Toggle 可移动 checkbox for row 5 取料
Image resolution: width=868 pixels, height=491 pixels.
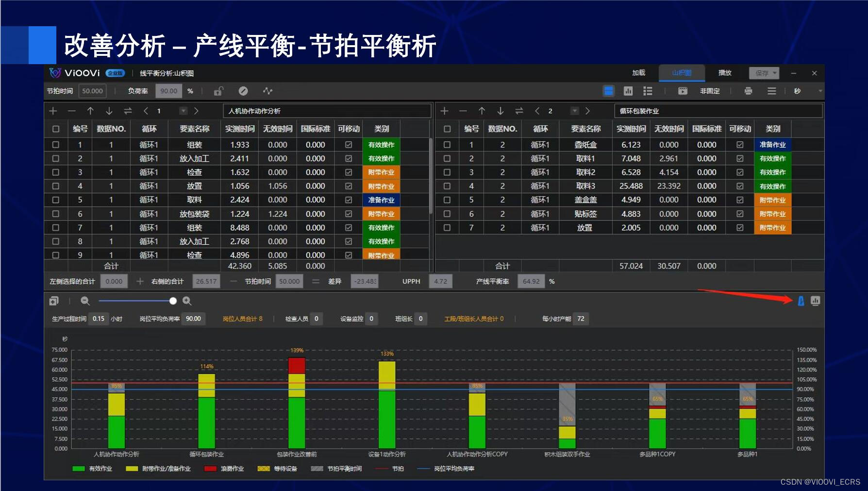349,200
